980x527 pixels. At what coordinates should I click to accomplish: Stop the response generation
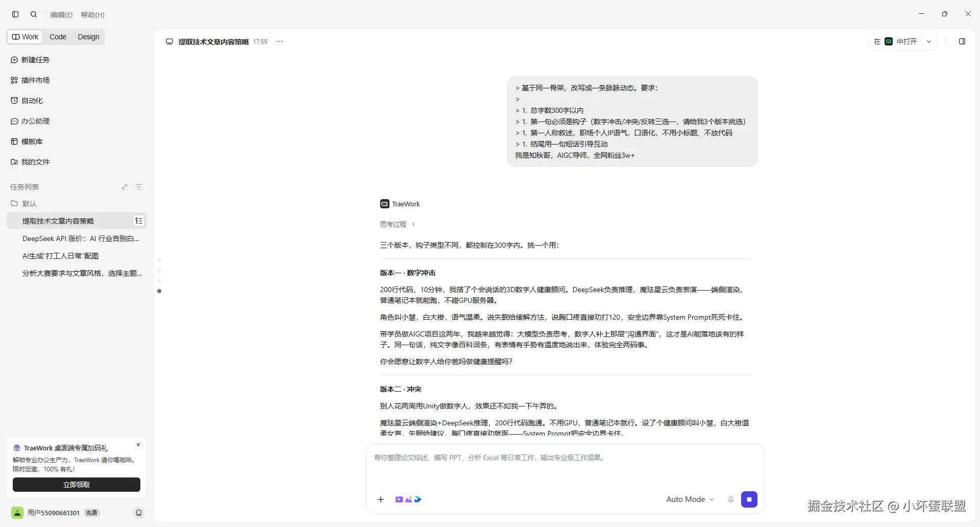[x=749, y=499]
